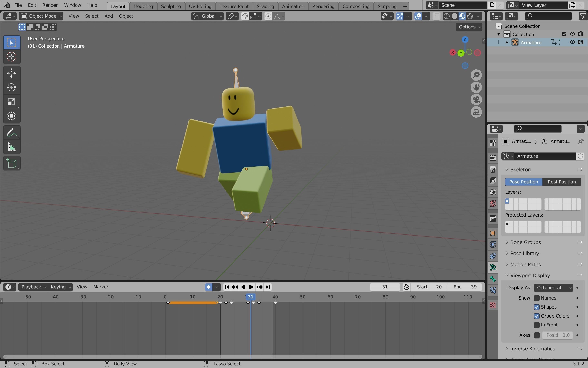Toggle the Names display checkbox

[x=537, y=298]
